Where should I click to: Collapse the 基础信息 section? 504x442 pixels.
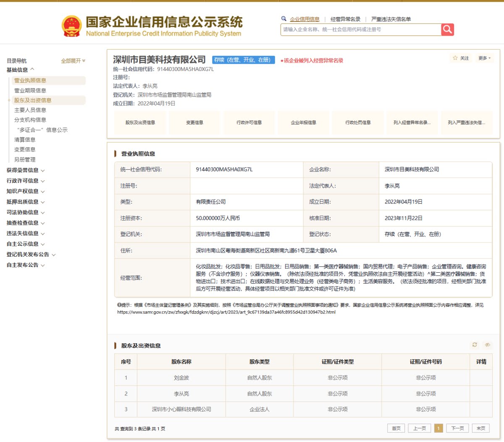pyautogui.click(x=21, y=70)
